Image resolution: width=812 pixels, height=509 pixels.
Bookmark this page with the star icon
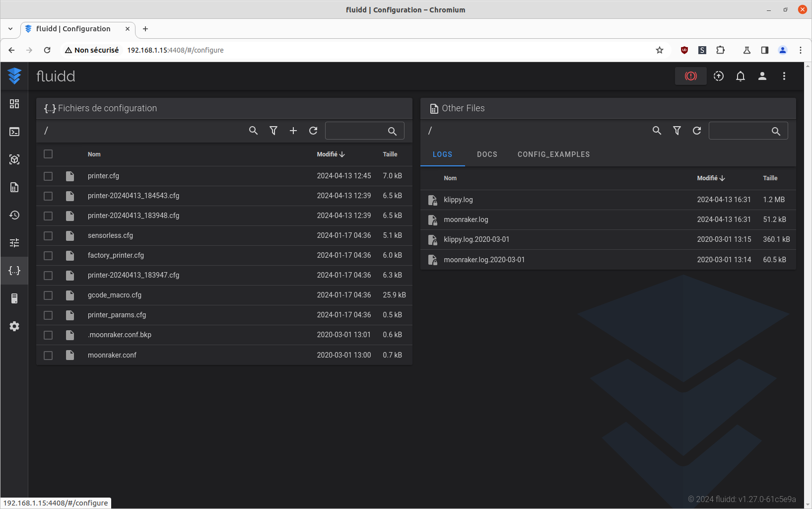pos(660,50)
